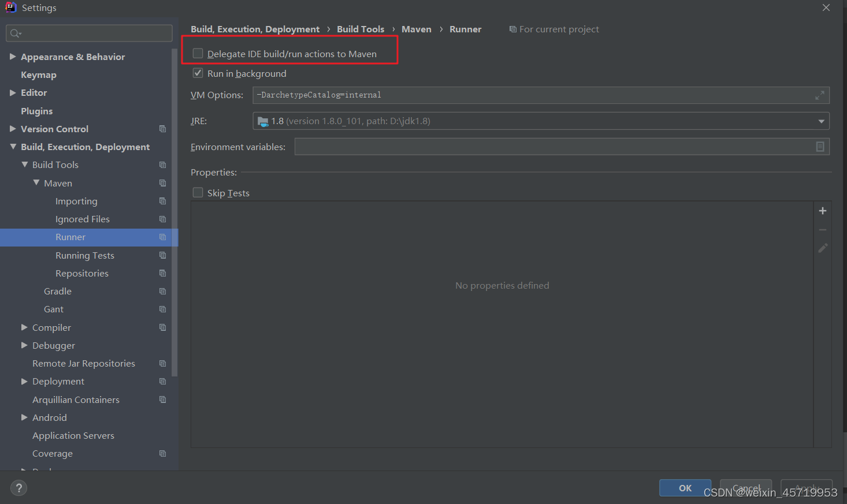Remove the selected property

(x=823, y=230)
